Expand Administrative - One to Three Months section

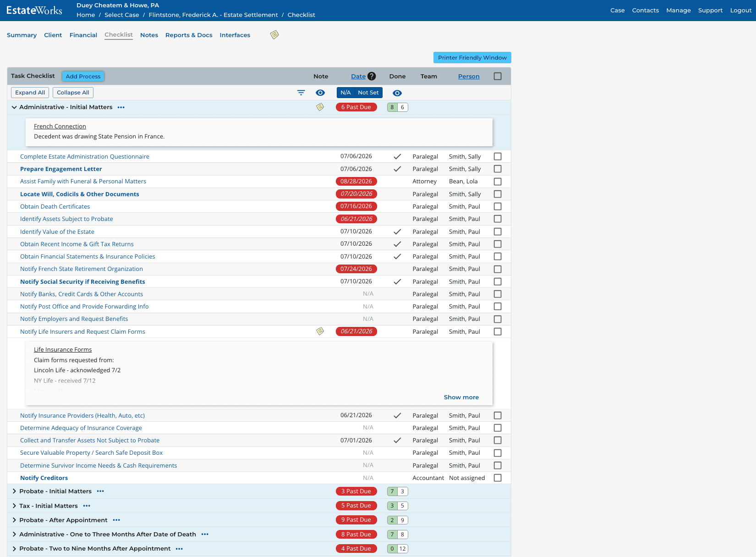(14, 535)
